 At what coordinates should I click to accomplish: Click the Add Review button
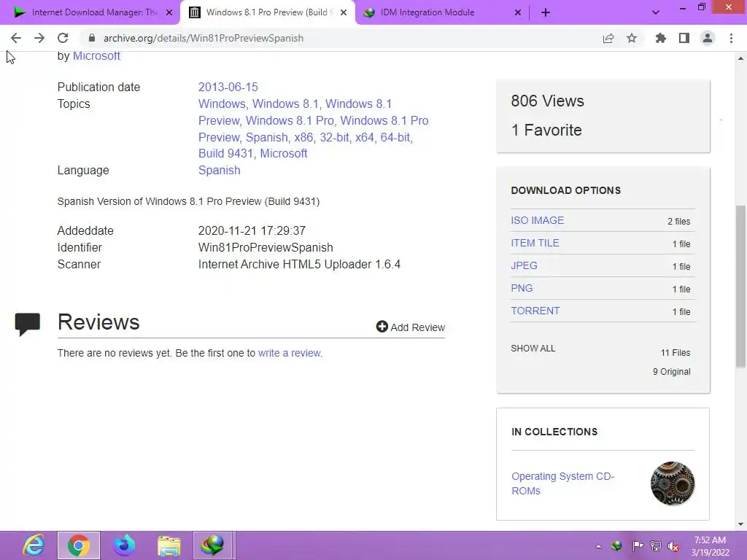coord(410,327)
